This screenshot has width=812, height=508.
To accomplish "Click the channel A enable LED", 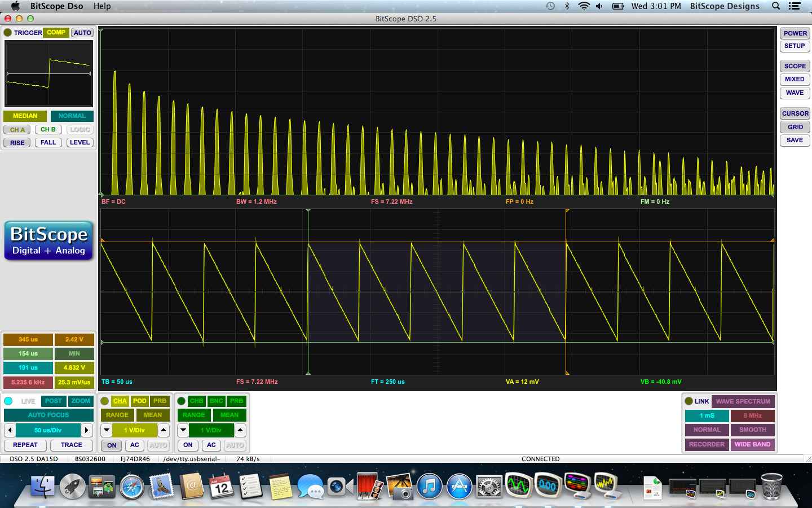I will pyautogui.click(x=105, y=401).
